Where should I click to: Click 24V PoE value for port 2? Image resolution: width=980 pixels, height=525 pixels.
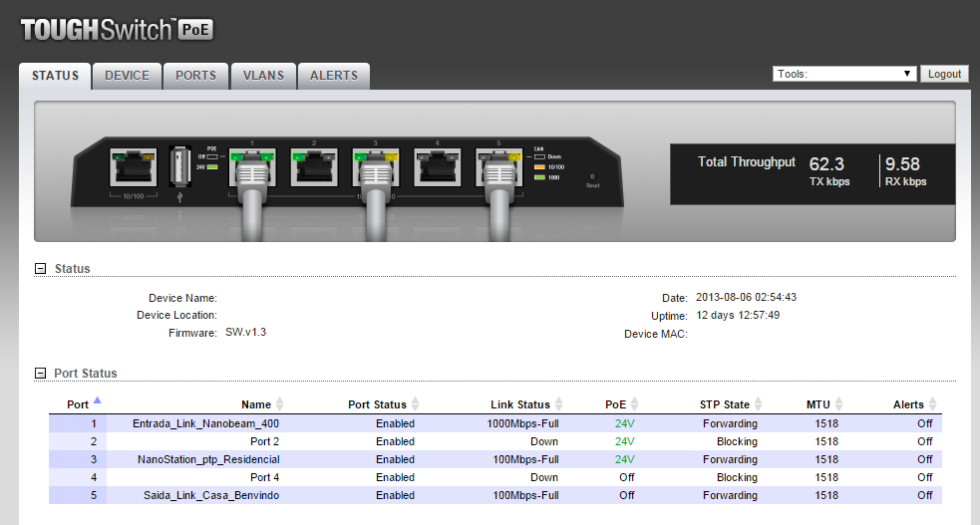pos(624,441)
